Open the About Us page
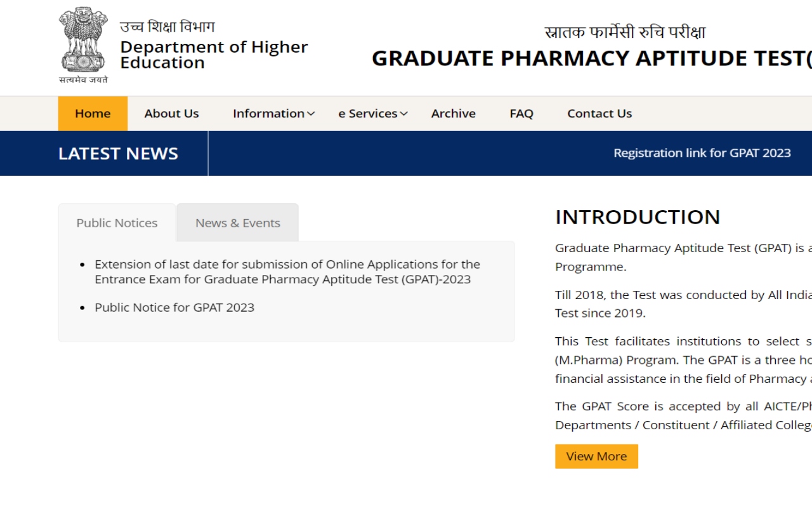812x508 pixels. coord(171,114)
